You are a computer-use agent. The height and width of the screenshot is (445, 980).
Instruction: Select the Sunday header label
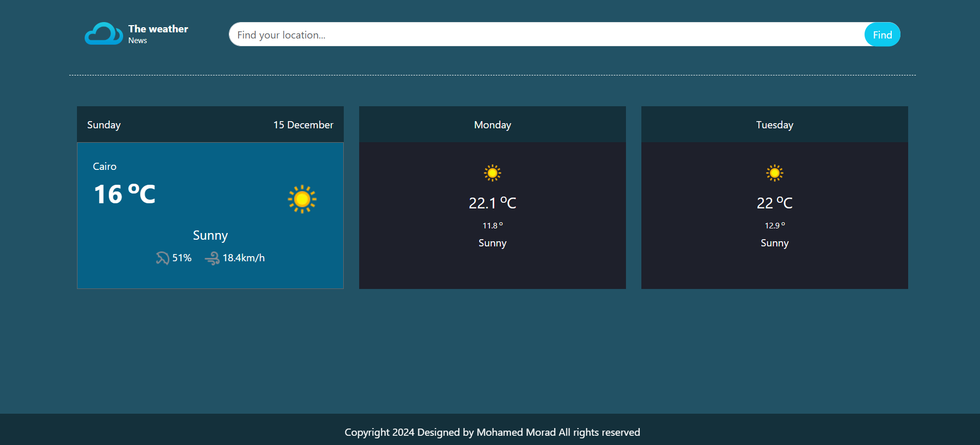pyautogui.click(x=104, y=125)
